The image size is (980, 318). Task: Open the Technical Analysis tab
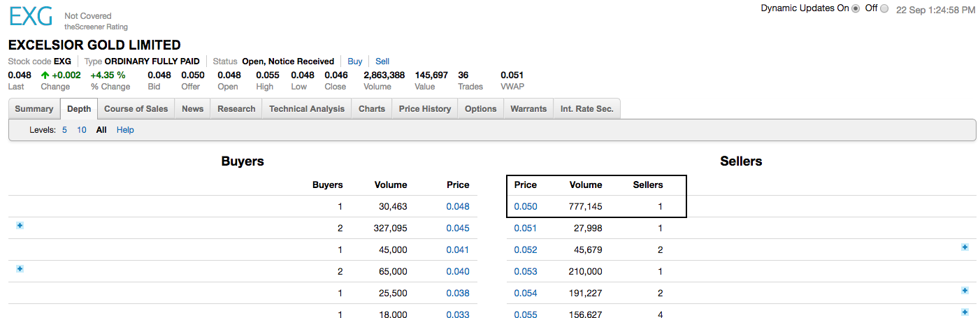point(307,109)
